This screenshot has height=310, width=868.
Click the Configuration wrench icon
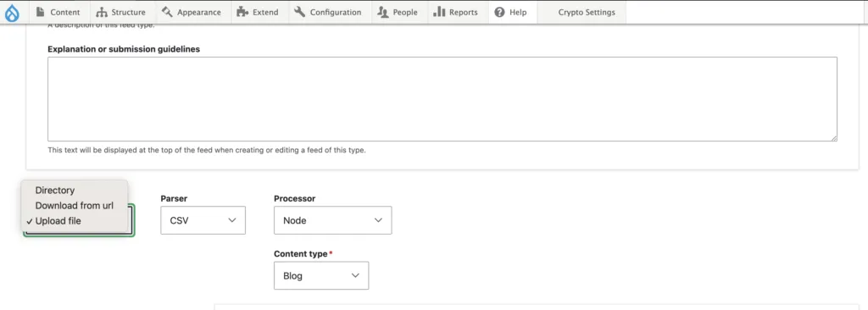[299, 12]
